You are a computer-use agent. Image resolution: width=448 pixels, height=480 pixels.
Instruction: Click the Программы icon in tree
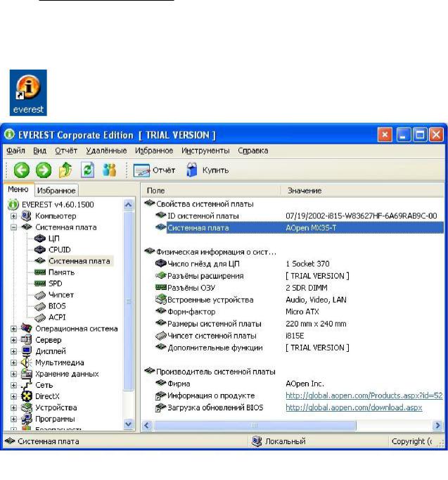pyautogui.click(x=26, y=419)
